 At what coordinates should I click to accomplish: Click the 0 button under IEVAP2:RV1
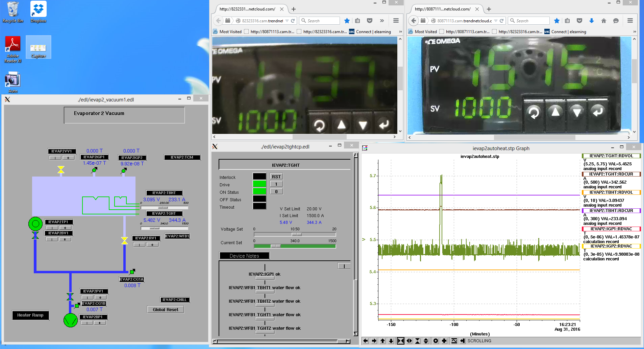(x=152, y=245)
